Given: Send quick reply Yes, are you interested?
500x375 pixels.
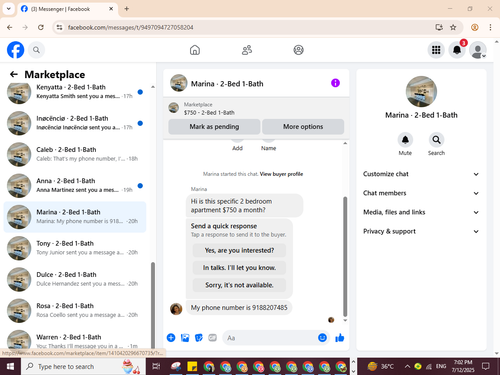Looking at the screenshot, I should [x=239, y=250].
